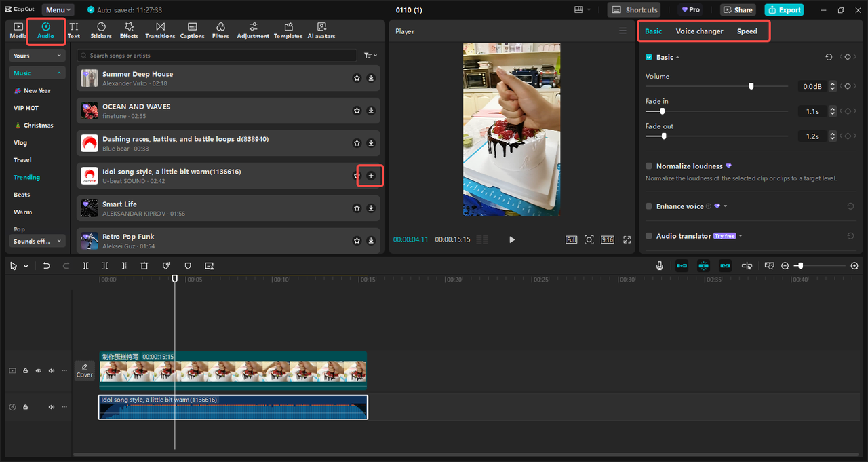Image resolution: width=868 pixels, height=462 pixels.
Task: Adjust the Volume slider handle
Action: tap(751, 86)
